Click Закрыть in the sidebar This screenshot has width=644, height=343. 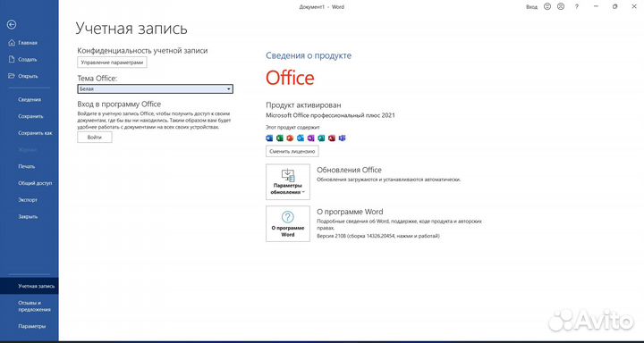28,217
